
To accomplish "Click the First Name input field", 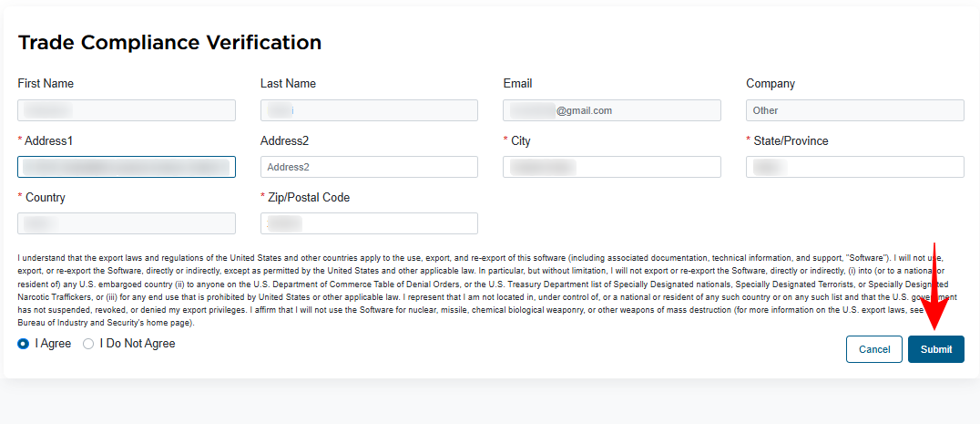I will 127,110.
